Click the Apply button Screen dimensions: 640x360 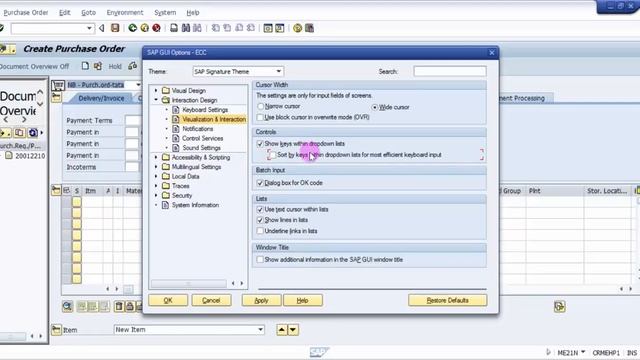(261, 300)
